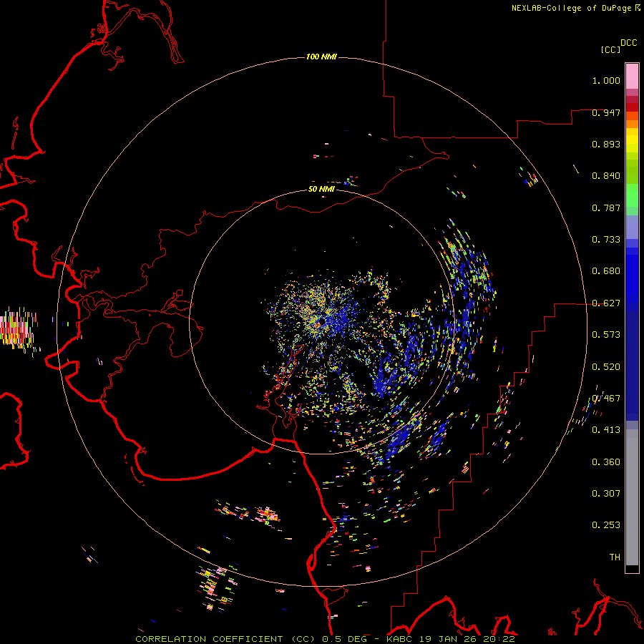Click the 0.253 scale value

606,525
